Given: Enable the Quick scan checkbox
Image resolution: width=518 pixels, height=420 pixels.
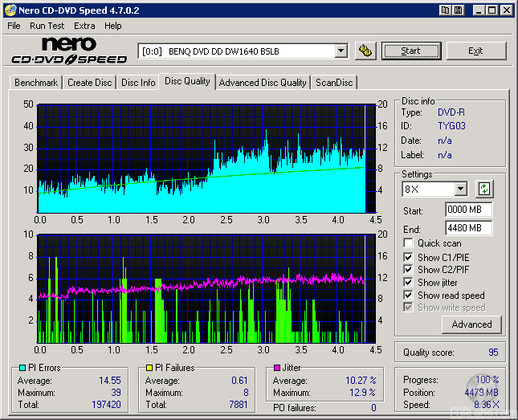Looking at the screenshot, I should 409,243.
